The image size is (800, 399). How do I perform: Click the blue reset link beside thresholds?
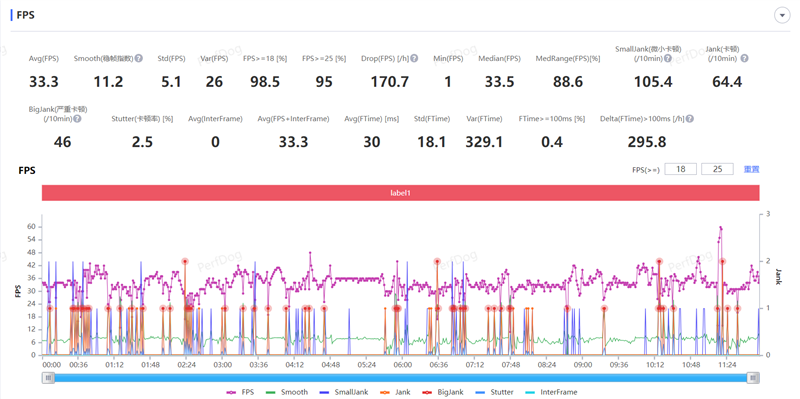[752, 169]
